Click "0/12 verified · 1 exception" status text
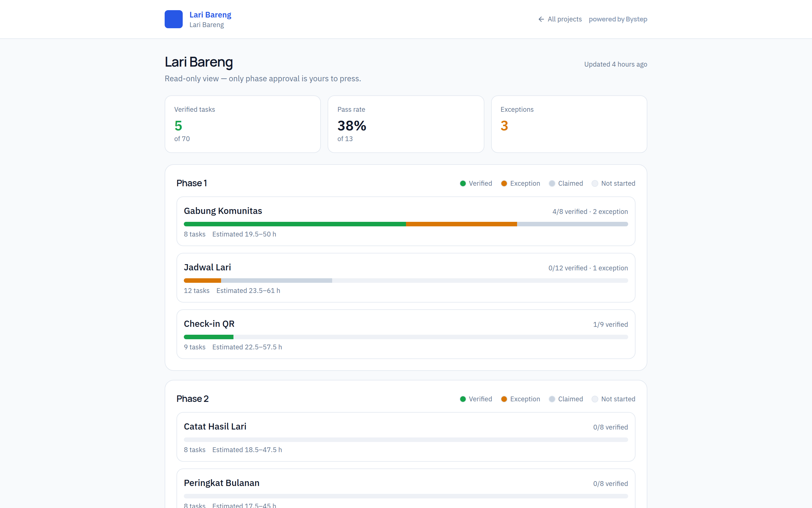 click(588, 268)
